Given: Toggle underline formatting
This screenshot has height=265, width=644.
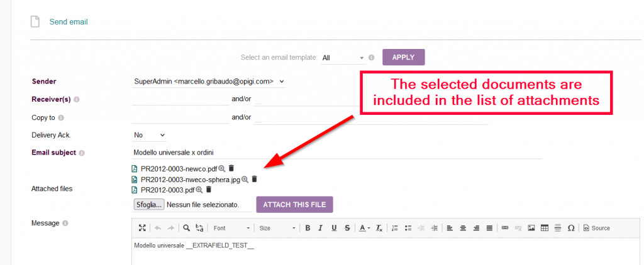Looking at the screenshot, I should point(334,228).
